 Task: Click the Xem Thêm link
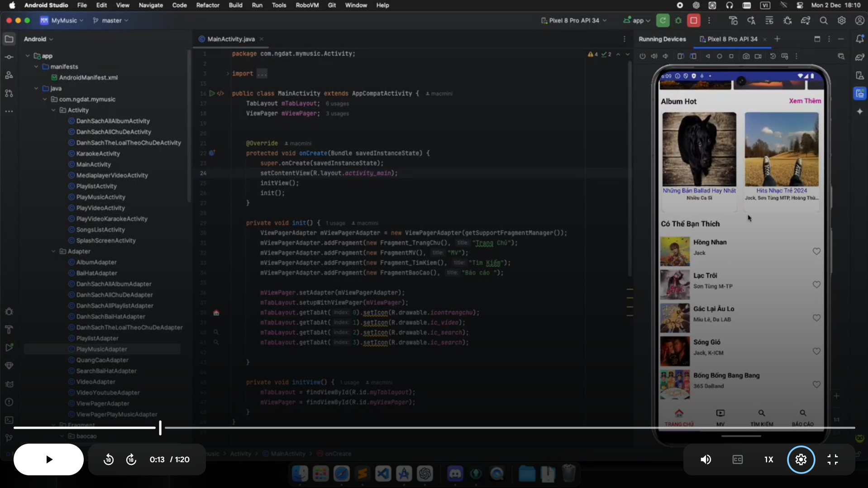pyautogui.click(x=805, y=101)
